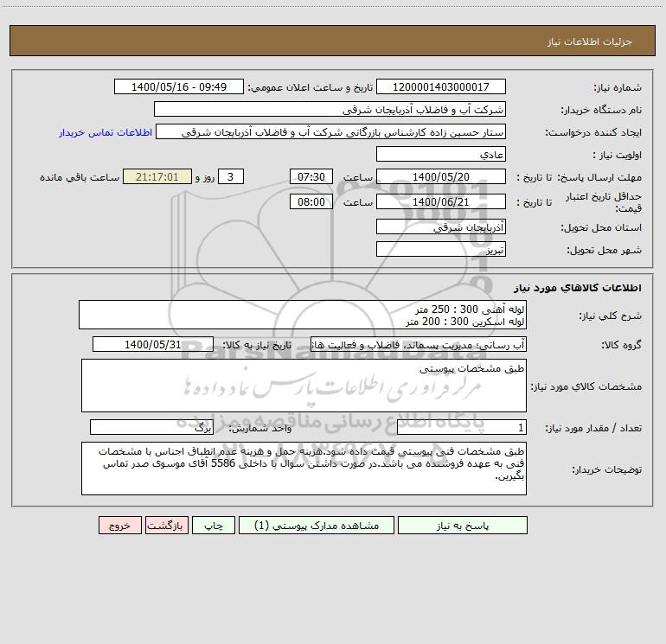Open 'مشاهده مدارک پیوستی (1)' attachments
This screenshot has width=666, height=644.
pyautogui.click(x=317, y=525)
